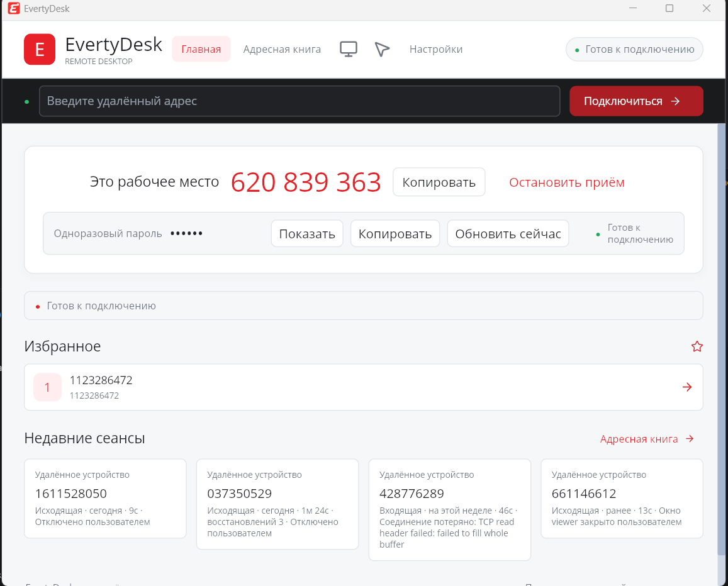Click the red EvertyDesk E logo
This screenshot has height=586, width=728.
click(x=40, y=49)
